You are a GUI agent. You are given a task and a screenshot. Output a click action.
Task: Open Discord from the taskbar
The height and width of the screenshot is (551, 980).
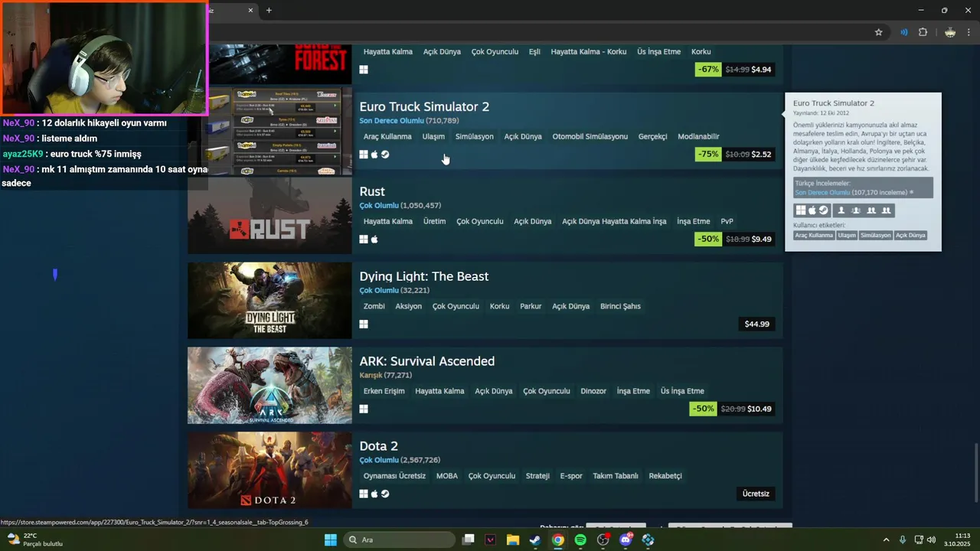[x=626, y=540]
